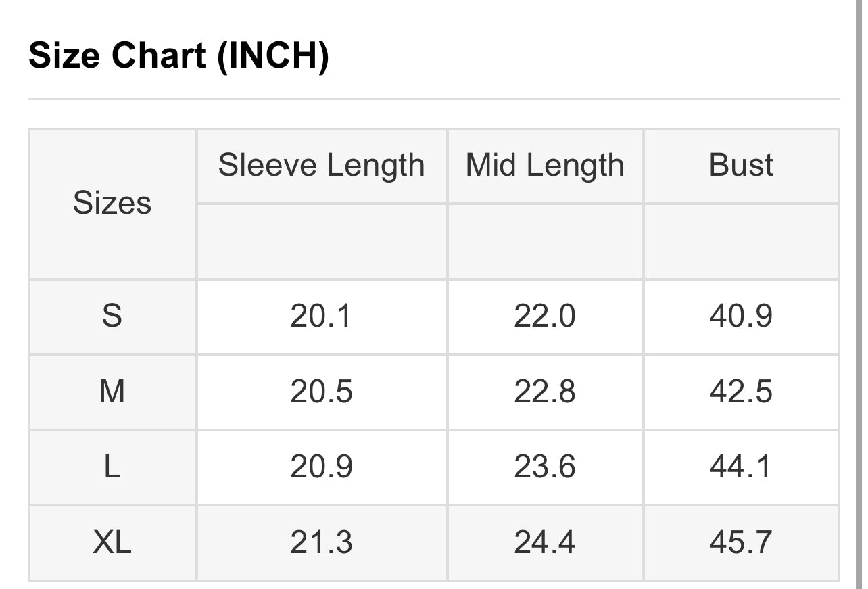Click the 23.6 mid length cell
This screenshot has width=868, height=589.
coord(545,467)
